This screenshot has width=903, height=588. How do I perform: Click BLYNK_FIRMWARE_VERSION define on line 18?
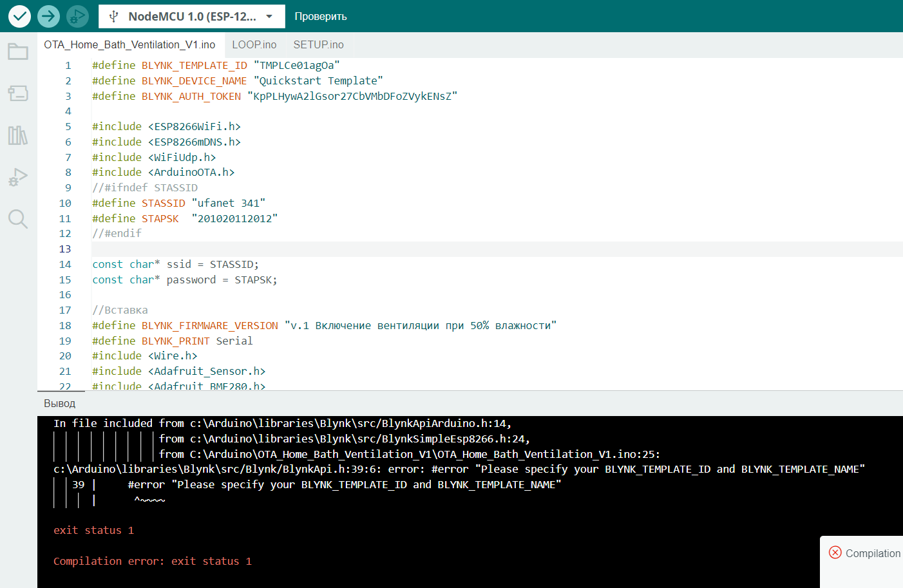210,325
